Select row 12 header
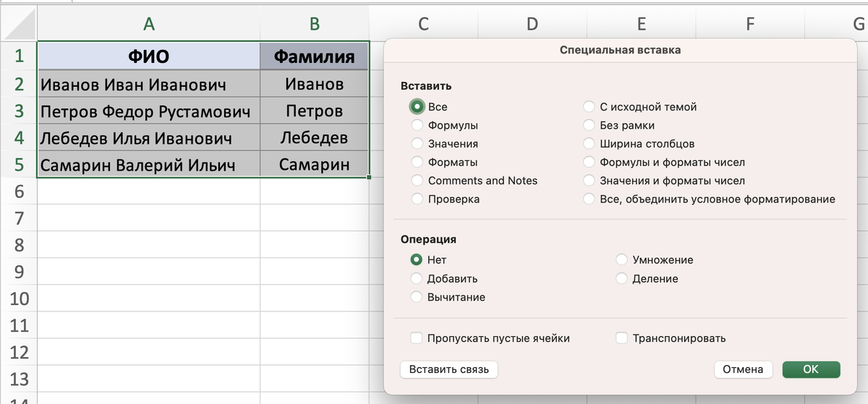The width and height of the screenshot is (868, 404). tap(19, 352)
